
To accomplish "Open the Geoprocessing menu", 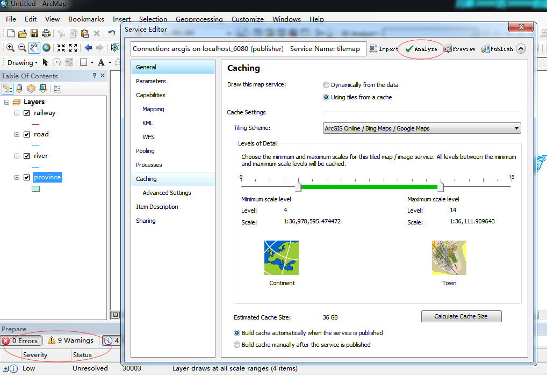I will pyautogui.click(x=199, y=19).
